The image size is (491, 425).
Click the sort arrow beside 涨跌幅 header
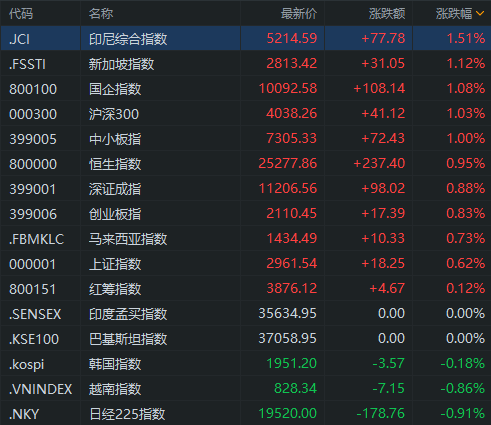click(x=480, y=14)
